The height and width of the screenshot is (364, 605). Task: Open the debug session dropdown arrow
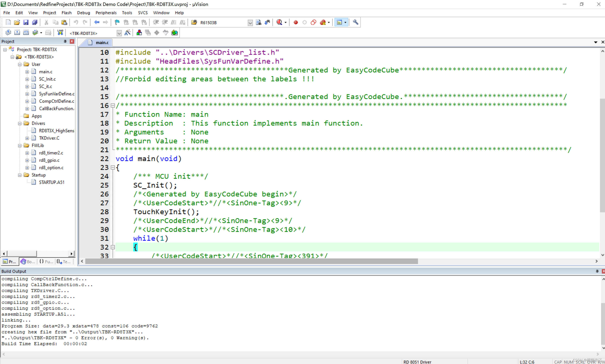point(285,23)
